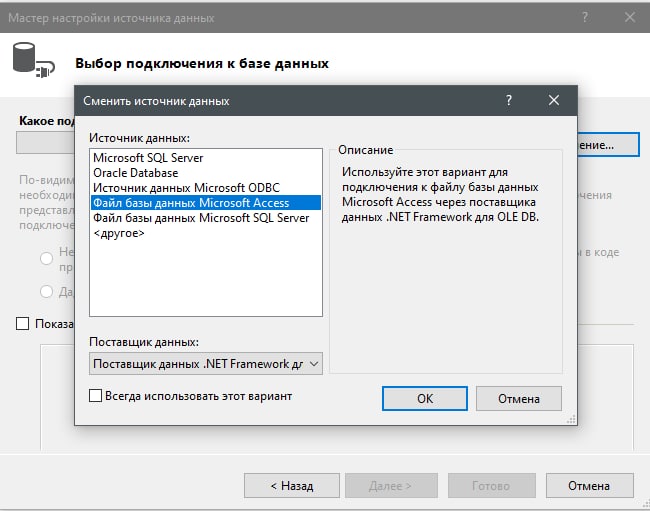Open help in the wizard title bar

585,17
